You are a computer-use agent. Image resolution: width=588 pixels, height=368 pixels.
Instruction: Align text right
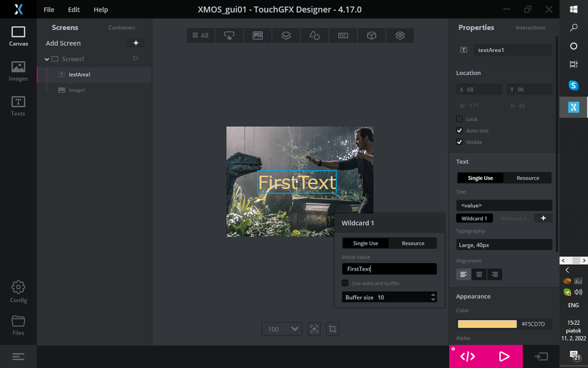pyautogui.click(x=495, y=274)
